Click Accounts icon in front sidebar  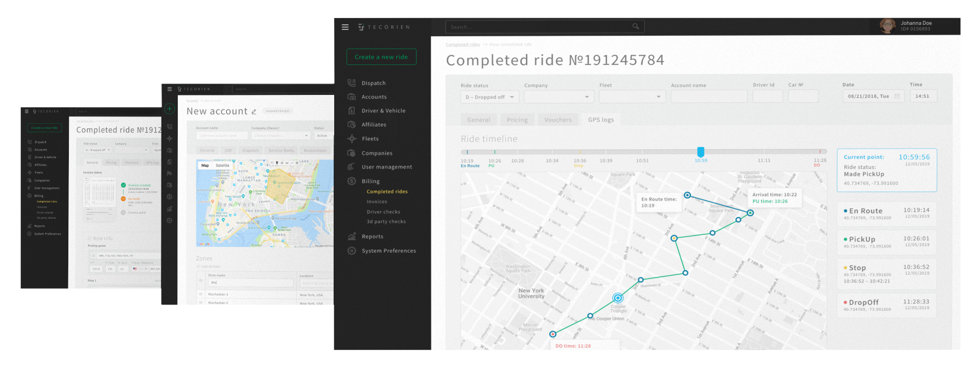pyautogui.click(x=352, y=97)
